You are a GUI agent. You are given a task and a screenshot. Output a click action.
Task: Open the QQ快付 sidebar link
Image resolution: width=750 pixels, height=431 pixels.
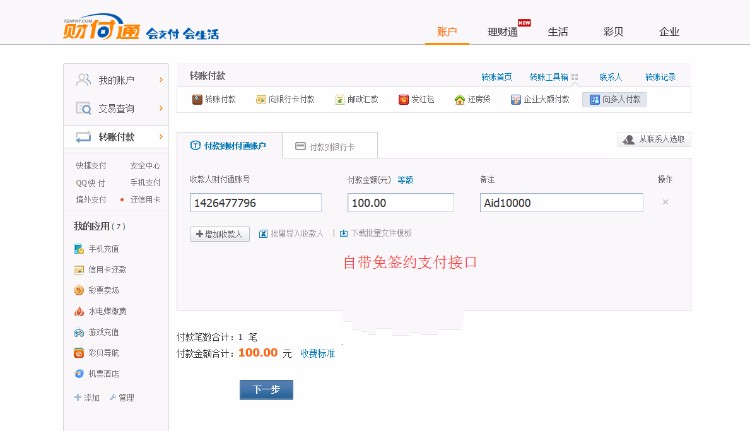tap(90, 183)
